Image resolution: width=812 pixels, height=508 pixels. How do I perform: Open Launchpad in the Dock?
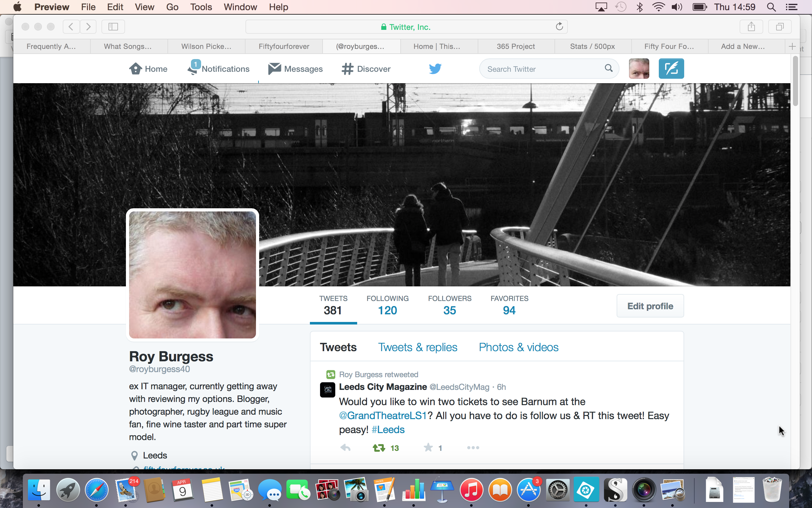coord(68,490)
